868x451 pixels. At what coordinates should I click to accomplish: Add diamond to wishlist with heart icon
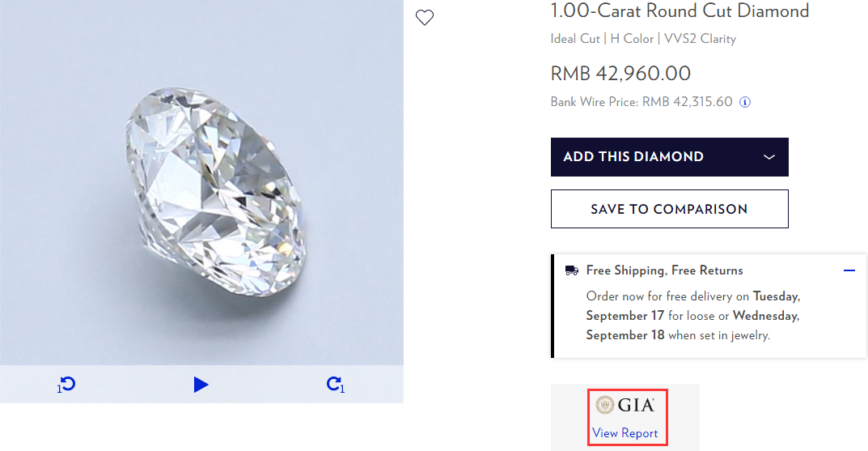pyautogui.click(x=425, y=18)
